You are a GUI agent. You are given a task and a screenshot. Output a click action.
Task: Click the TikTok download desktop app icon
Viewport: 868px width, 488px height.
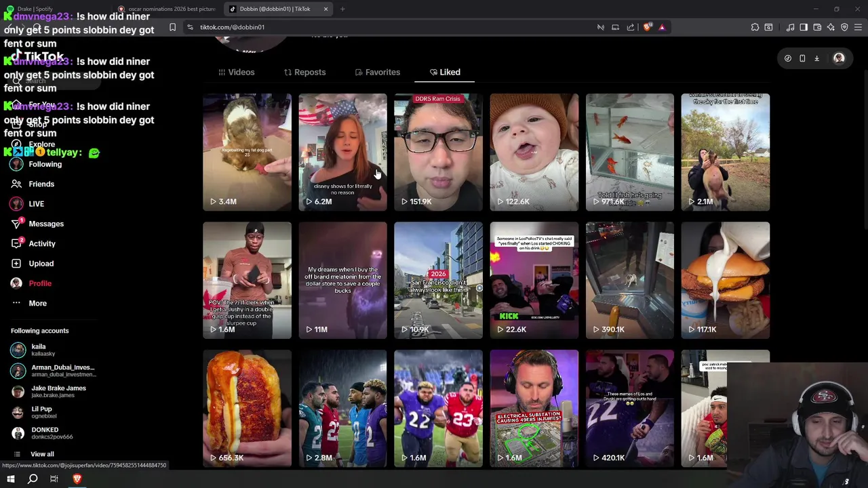(x=816, y=58)
